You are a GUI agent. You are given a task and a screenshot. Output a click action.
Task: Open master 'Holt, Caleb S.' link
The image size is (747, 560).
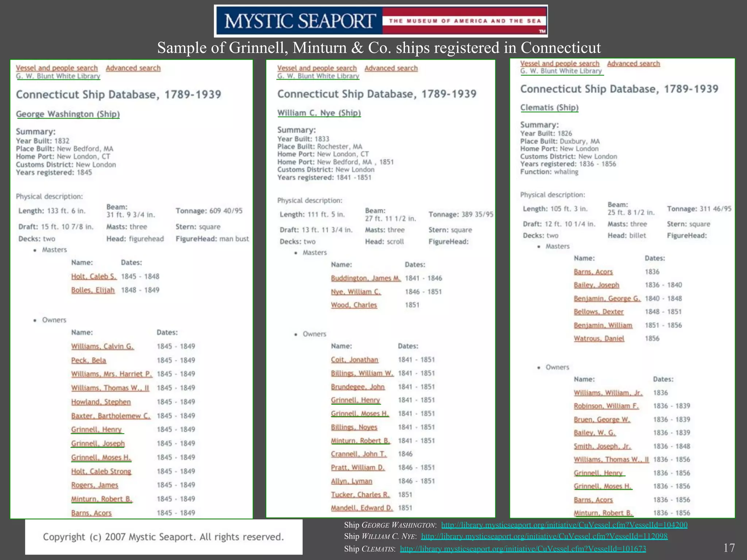pyautogui.click(x=94, y=276)
